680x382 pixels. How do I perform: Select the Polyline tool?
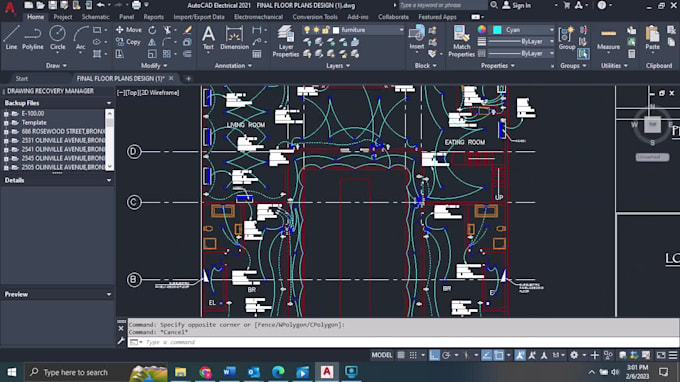33,38
